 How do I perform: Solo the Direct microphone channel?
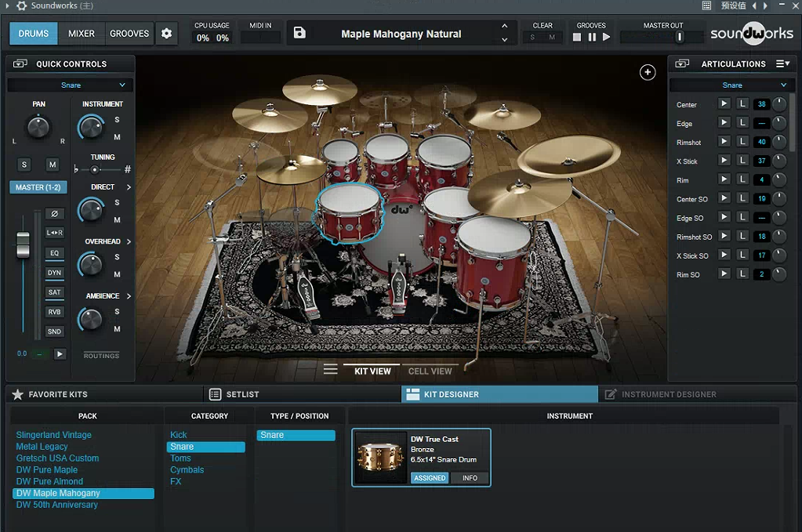point(117,202)
